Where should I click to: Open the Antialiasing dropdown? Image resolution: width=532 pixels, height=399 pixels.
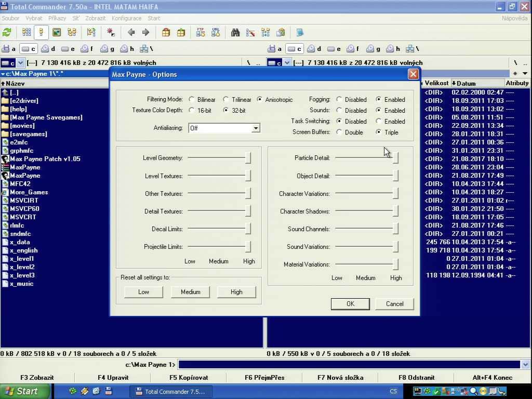(x=256, y=128)
